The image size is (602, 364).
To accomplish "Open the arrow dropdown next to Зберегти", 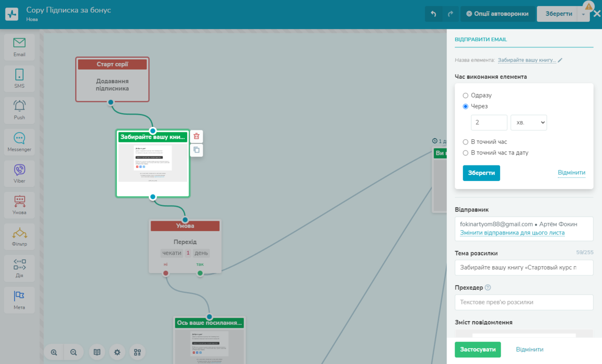I will coord(583,14).
